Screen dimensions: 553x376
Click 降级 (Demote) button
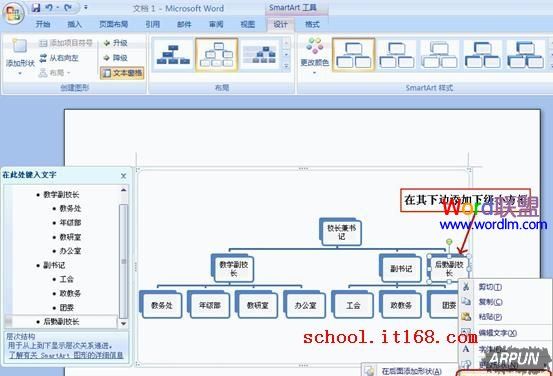115,58
